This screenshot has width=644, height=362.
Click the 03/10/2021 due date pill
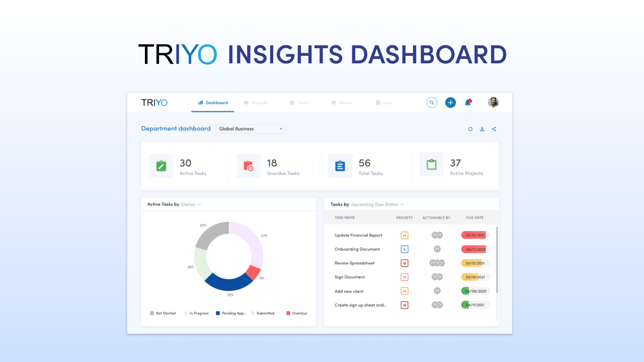[475, 235]
